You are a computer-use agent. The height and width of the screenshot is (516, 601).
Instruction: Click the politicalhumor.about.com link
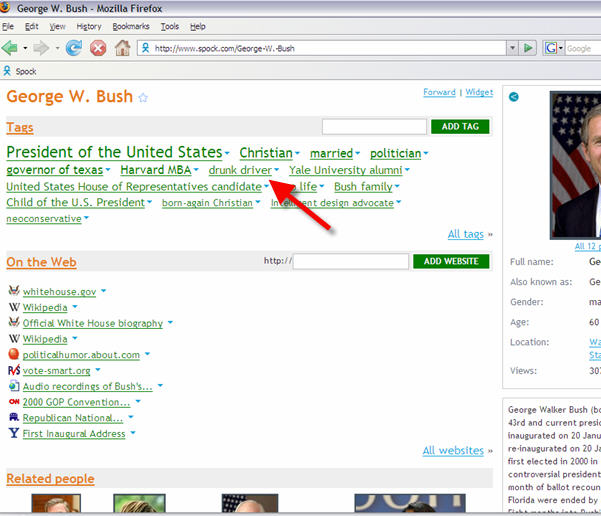pos(81,355)
